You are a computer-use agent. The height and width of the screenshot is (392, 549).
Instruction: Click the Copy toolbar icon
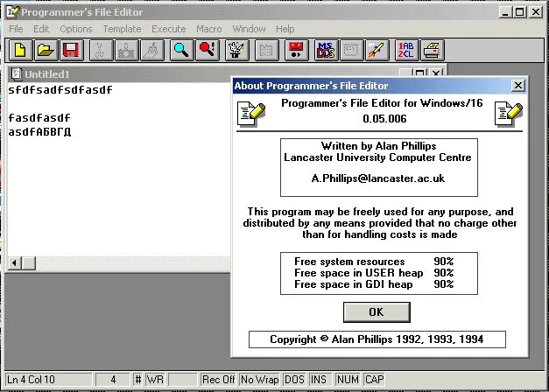(x=127, y=50)
